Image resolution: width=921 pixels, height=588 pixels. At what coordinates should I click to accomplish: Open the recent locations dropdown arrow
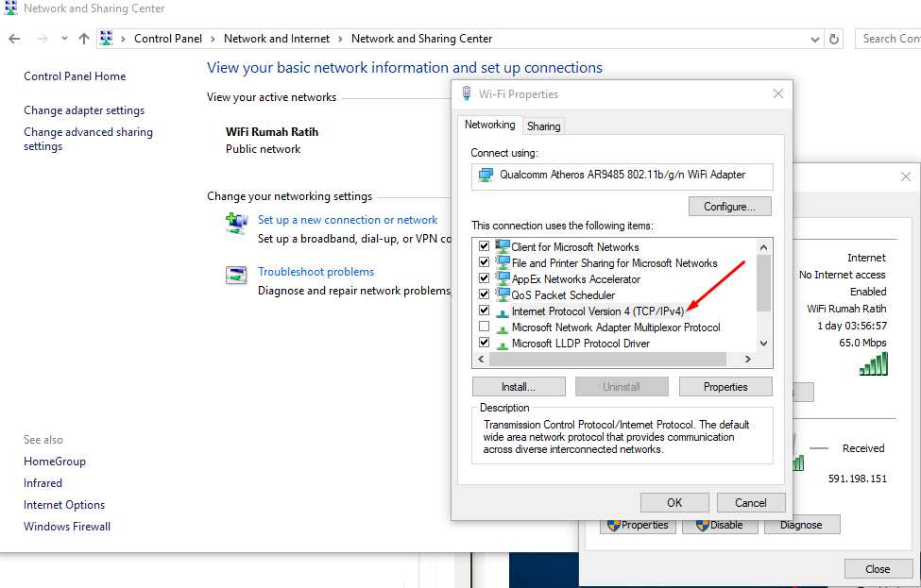(64, 39)
